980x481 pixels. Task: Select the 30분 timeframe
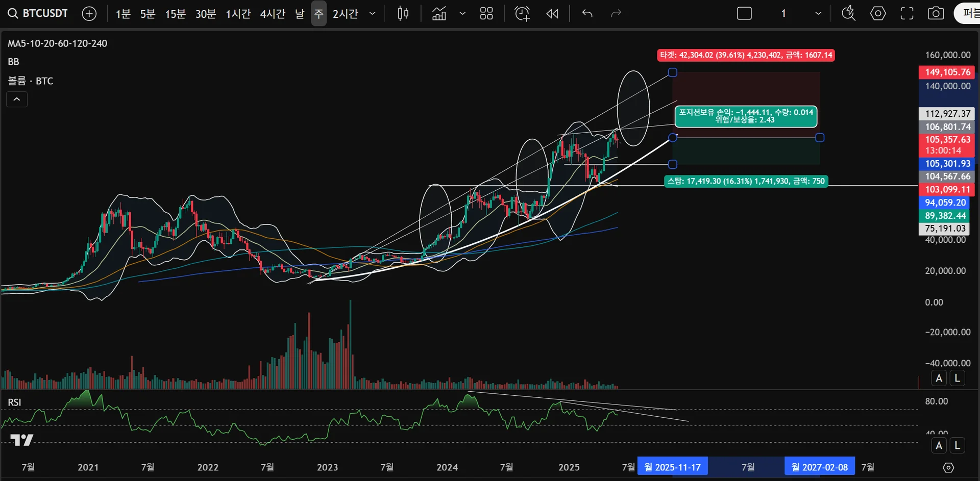(206, 14)
